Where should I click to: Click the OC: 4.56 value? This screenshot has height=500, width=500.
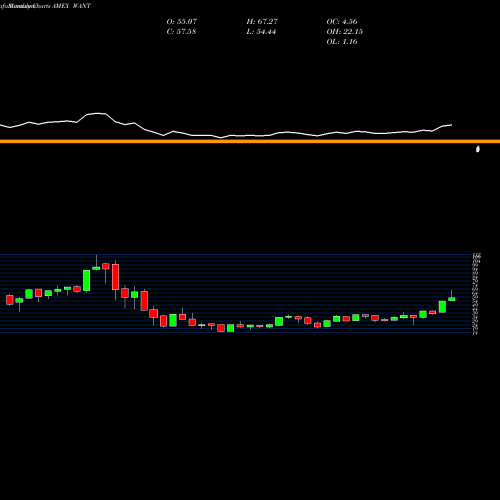tap(342, 22)
